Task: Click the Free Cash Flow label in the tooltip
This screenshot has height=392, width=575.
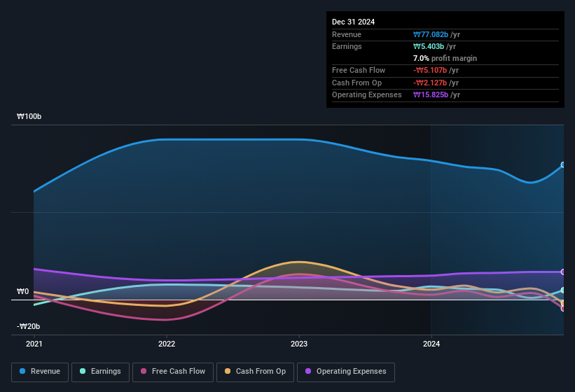Action: pyautogui.click(x=359, y=70)
